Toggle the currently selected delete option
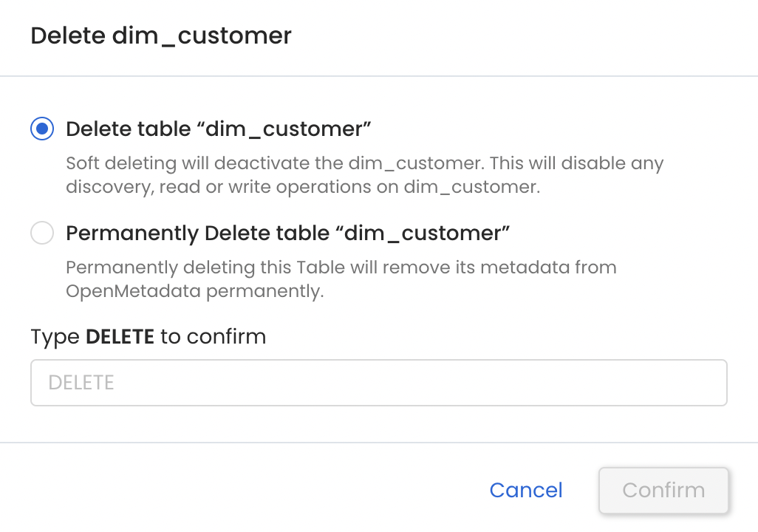758x532 pixels. (x=42, y=129)
